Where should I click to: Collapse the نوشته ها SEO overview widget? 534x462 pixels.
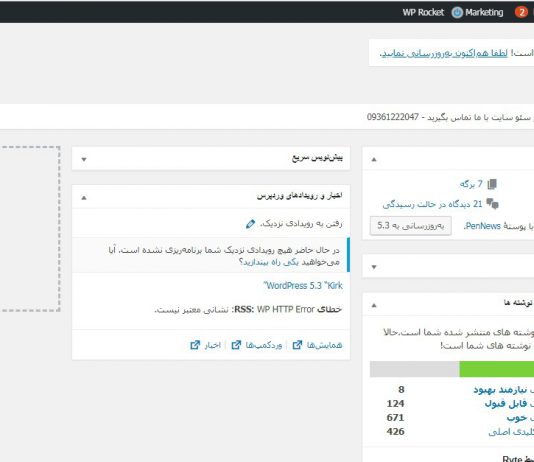pyautogui.click(x=374, y=305)
